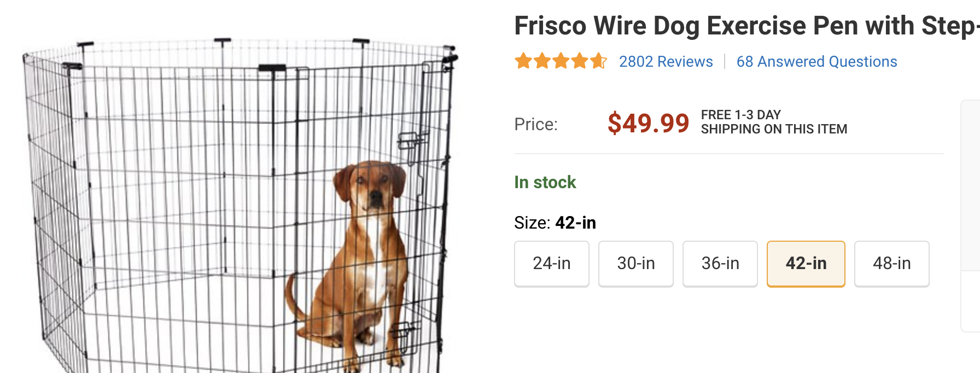This screenshot has width=980, height=373.
Task: Choose the 30-in size option
Action: click(x=635, y=264)
